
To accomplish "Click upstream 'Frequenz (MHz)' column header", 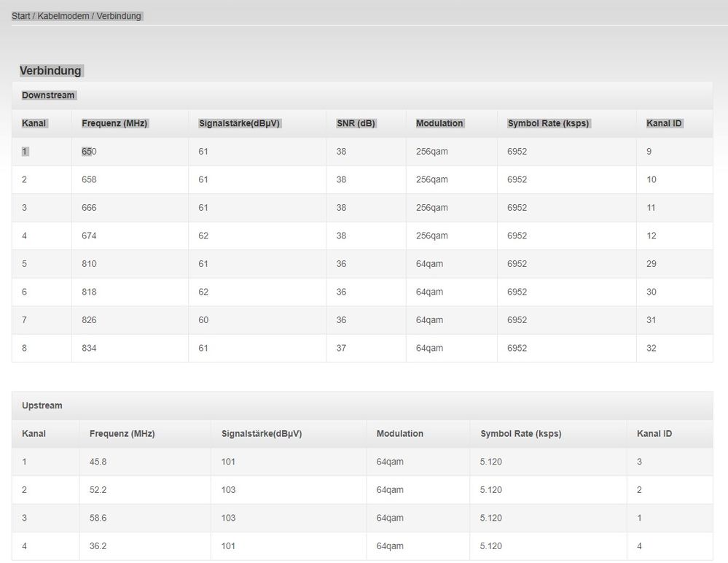I will pos(122,434).
